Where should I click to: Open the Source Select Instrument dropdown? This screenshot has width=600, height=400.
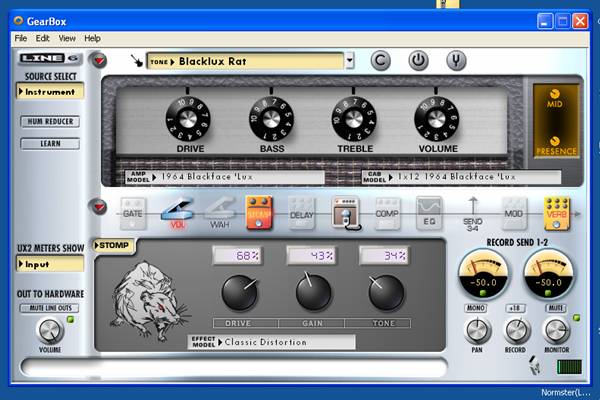point(50,92)
